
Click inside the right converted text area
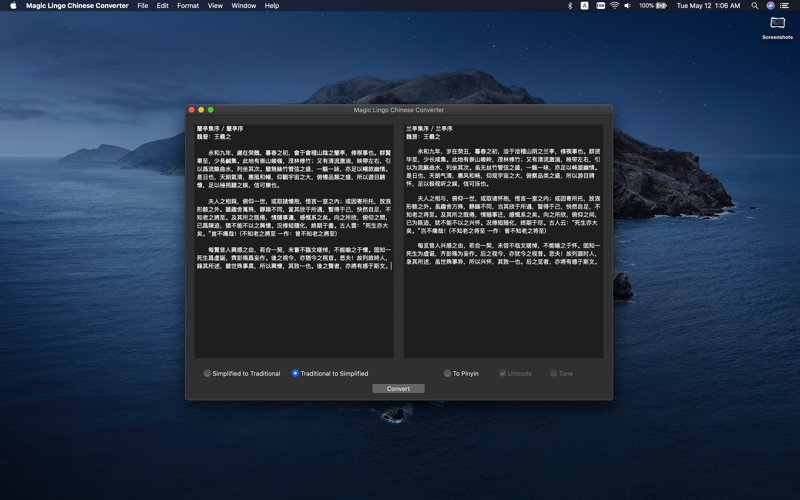(x=503, y=241)
